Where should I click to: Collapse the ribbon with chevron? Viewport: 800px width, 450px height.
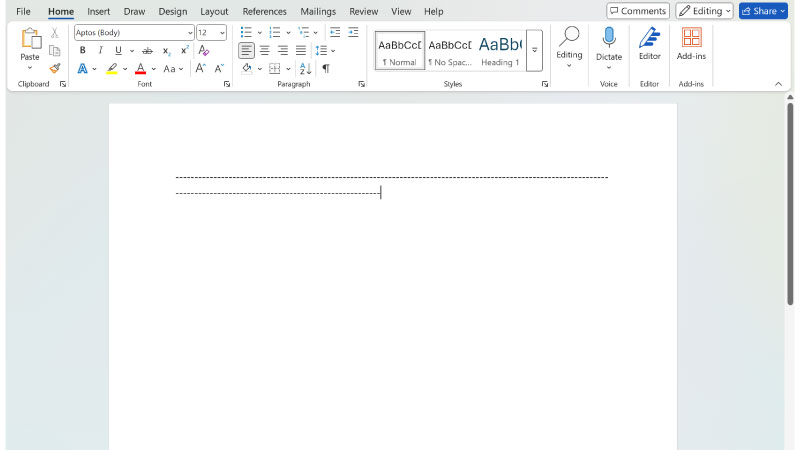click(778, 84)
